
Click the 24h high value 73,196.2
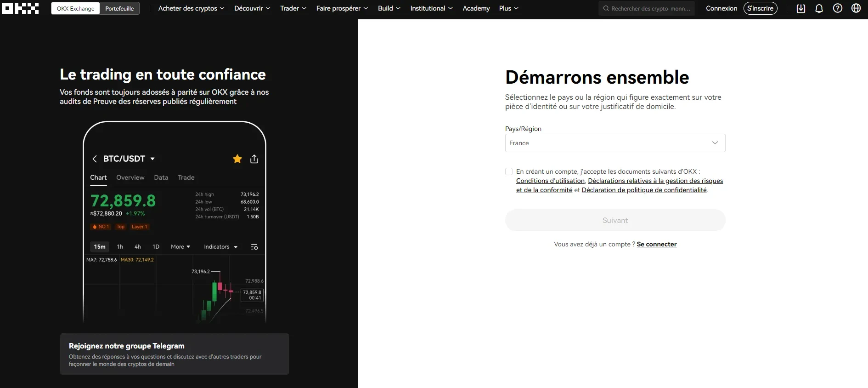[250, 194]
